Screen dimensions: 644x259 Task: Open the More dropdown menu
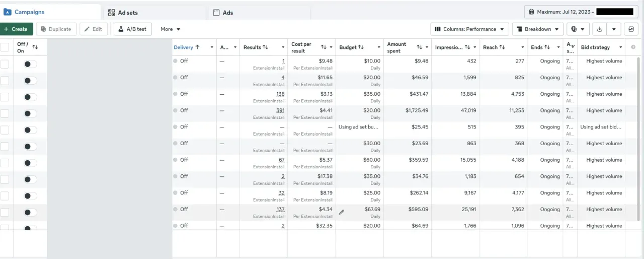click(x=171, y=29)
